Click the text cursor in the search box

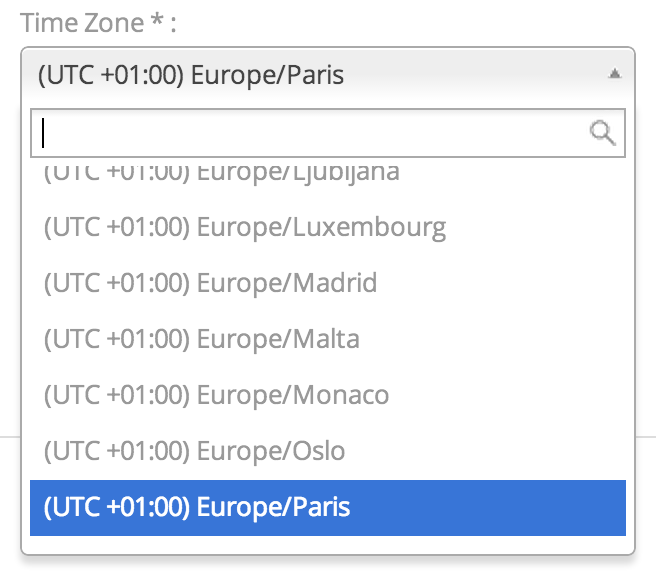45,133
